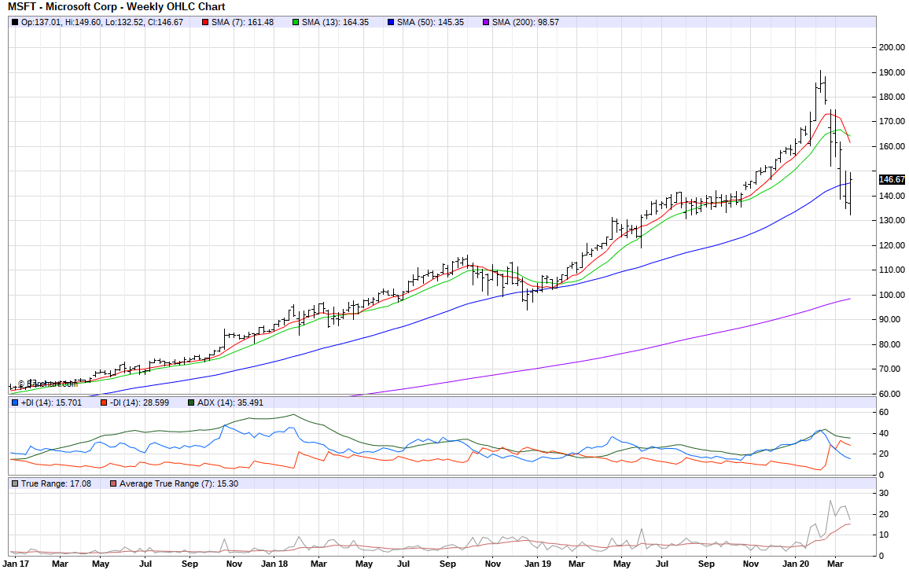Click the blue SMA (50) legend swatch
This screenshot has width=909, height=588.
[x=391, y=23]
